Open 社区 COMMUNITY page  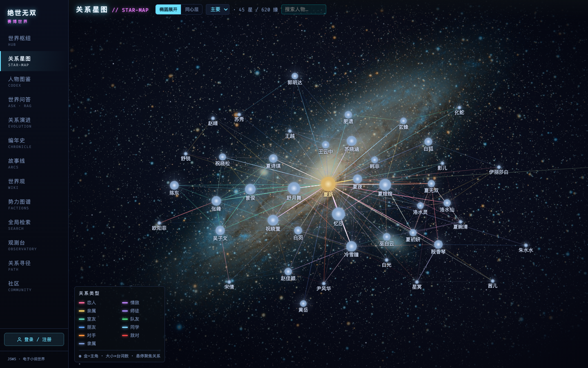pyautogui.click(x=34, y=286)
